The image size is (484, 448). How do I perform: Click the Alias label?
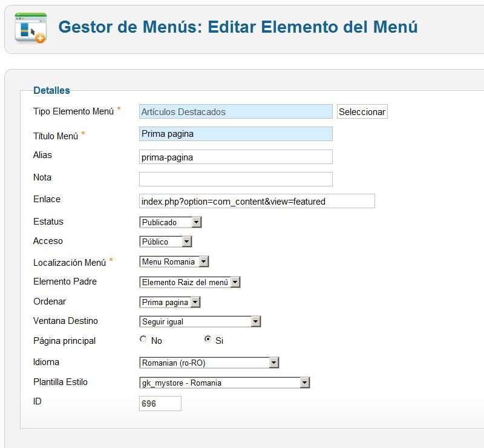[x=42, y=155]
